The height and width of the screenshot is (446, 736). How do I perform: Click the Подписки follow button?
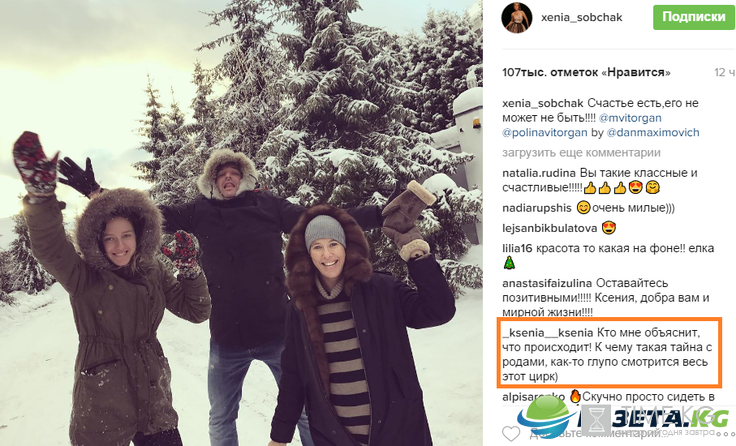coord(694,17)
